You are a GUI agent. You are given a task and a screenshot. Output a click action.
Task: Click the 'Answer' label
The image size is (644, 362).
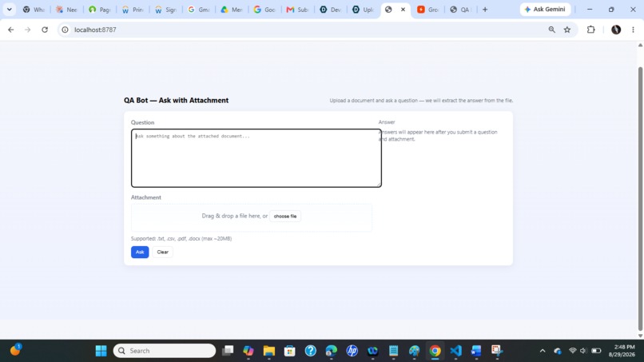(x=387, y=122)
